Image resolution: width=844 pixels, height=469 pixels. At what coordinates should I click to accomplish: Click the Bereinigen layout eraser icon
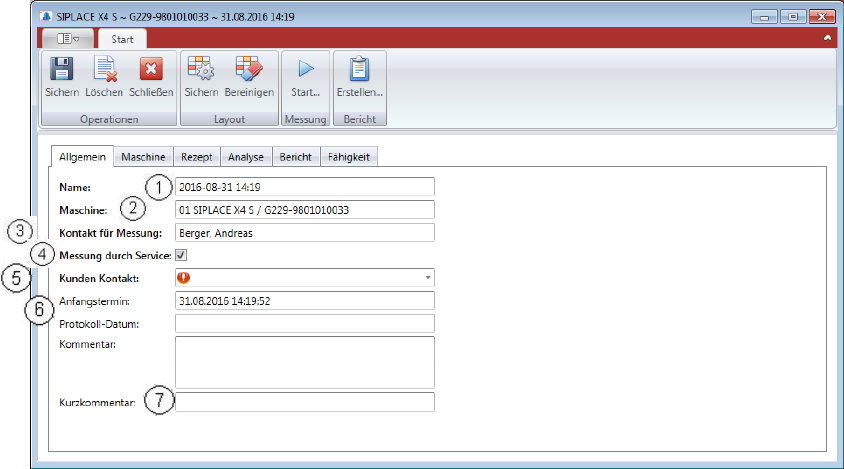coord(249,69)
